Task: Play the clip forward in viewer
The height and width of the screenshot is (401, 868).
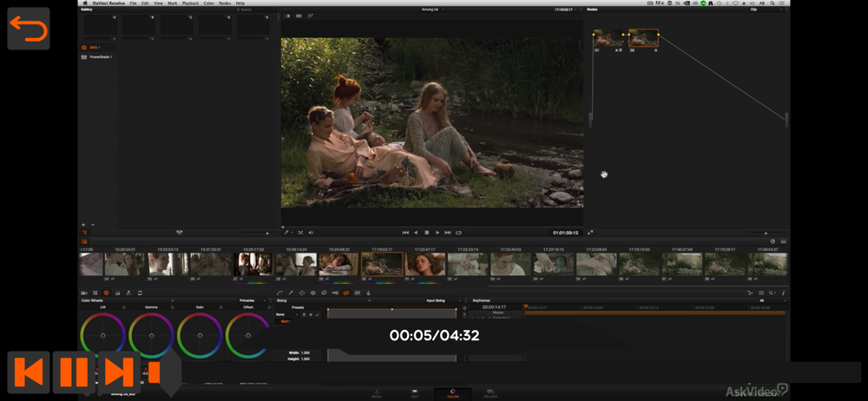Action: 437,233
